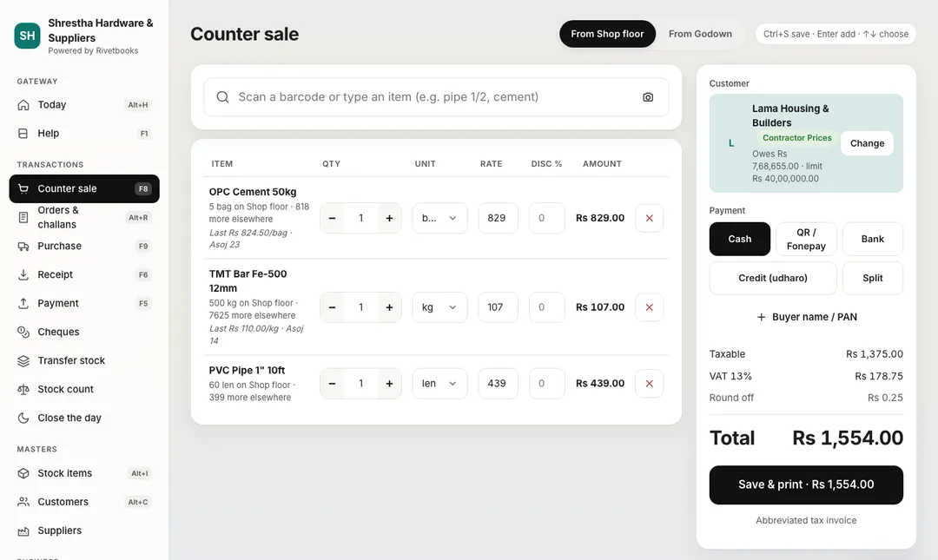Click amount Rs 107.00
This screenshot has width=938, height=560.
(600, 307)
